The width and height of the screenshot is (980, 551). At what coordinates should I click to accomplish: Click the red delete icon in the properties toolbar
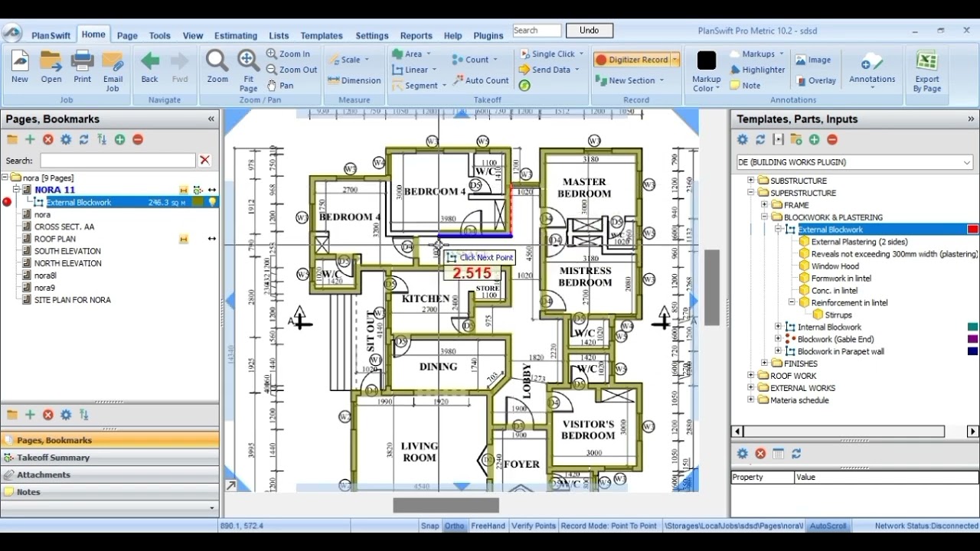point(760,454)
